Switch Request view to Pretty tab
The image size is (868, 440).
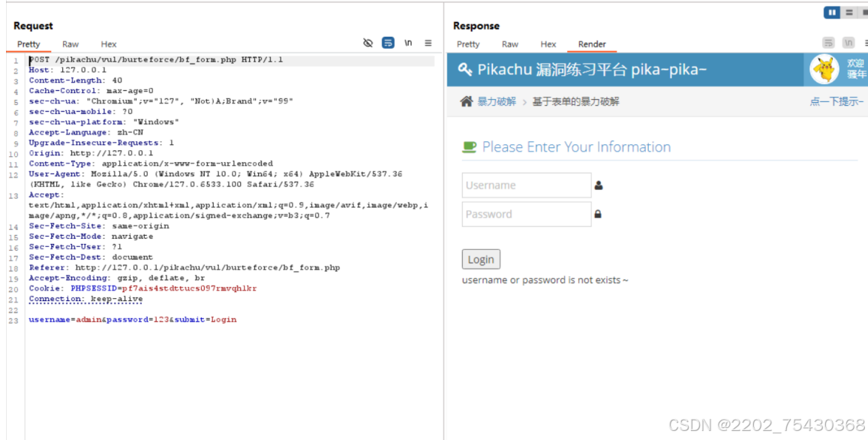[x=29, y=44]
